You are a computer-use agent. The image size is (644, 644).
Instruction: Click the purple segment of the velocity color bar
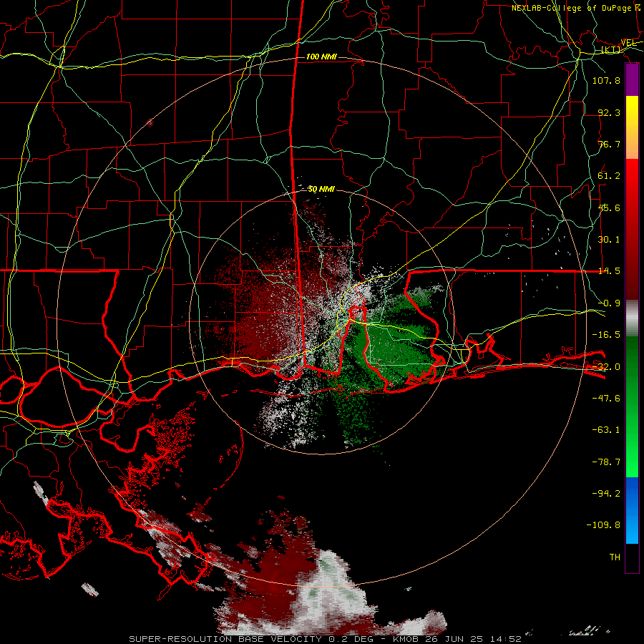(x=632, y=79)
